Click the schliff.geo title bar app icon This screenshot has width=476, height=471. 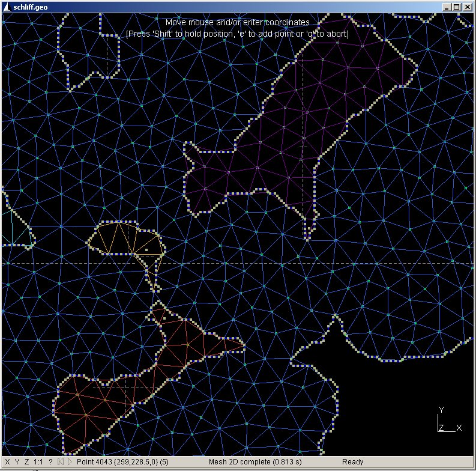coord(7,7)
